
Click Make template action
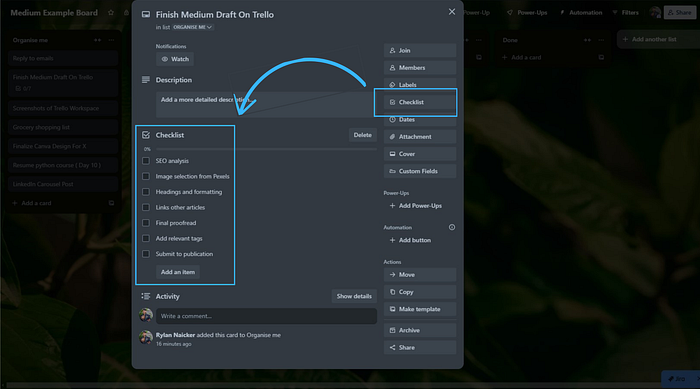tap(420, 309)
